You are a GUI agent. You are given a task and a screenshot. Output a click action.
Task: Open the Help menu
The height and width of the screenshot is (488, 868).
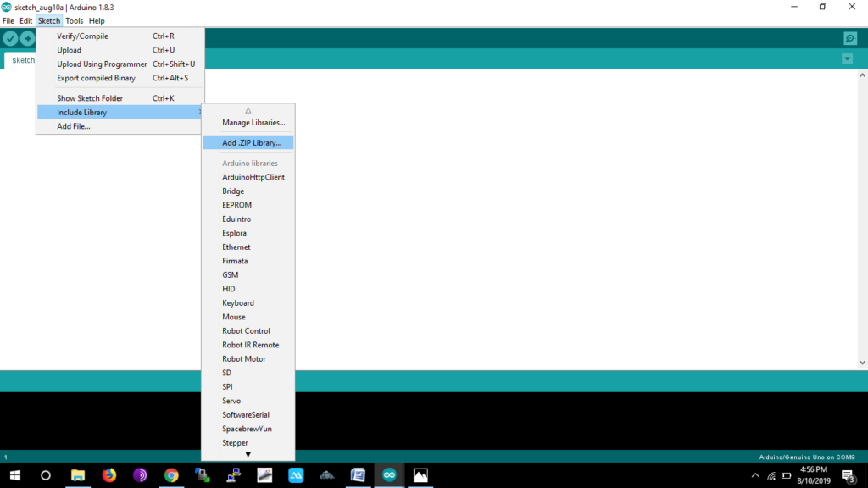pyautogui.click(x=97, y=20)
